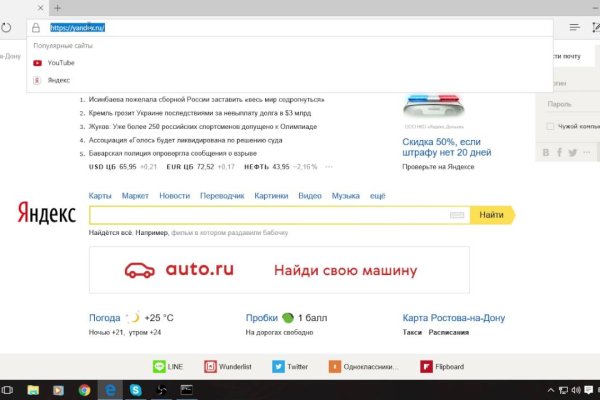This screenshot has height=400, width=600.
Task: Click the browser refresh icon
Action: tap(6, 28)
